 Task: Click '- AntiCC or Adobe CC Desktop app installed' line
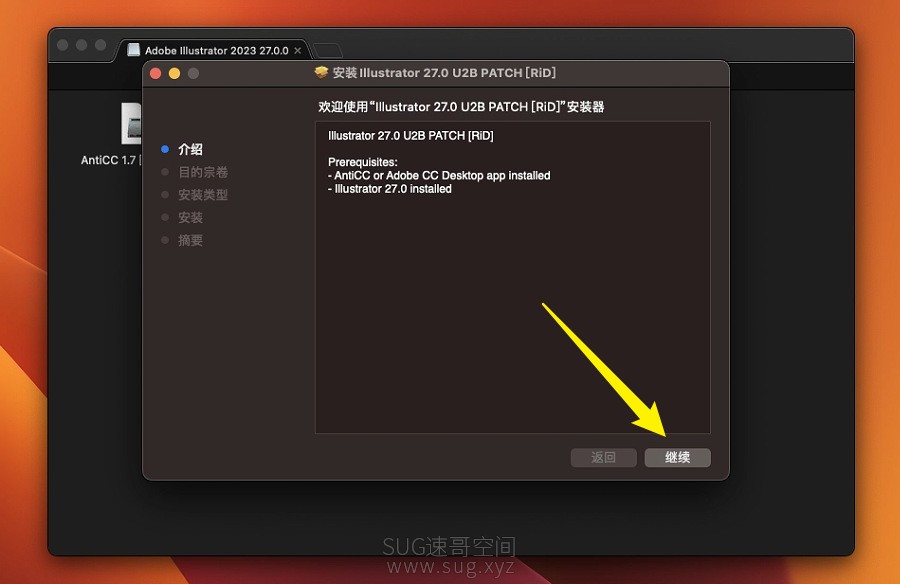pos(439,175)
